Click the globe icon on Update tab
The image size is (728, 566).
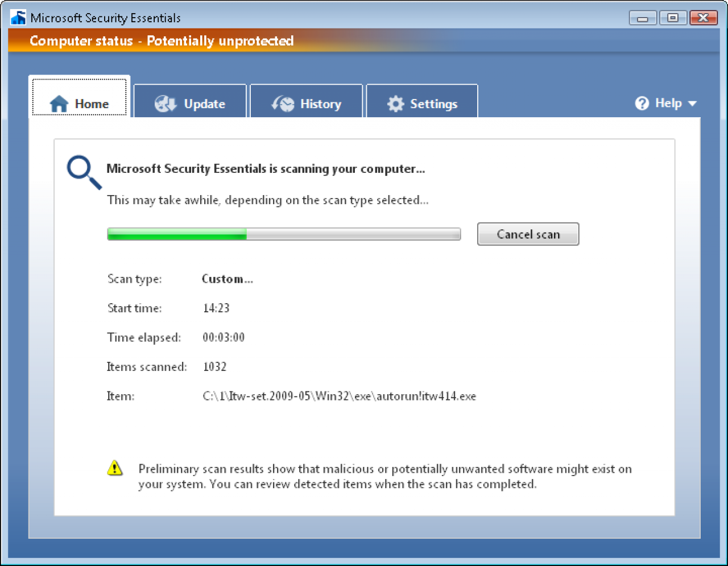coord(166,104)
